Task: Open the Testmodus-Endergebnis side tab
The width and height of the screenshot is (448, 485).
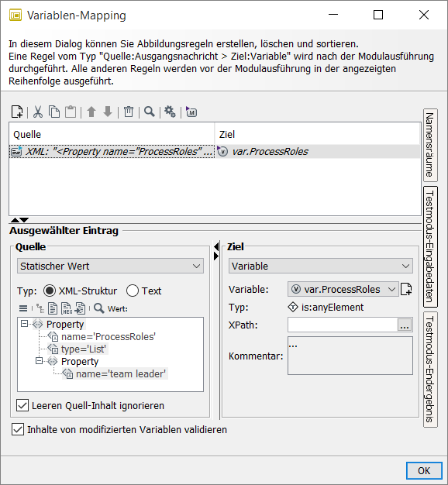Action: 430,370
